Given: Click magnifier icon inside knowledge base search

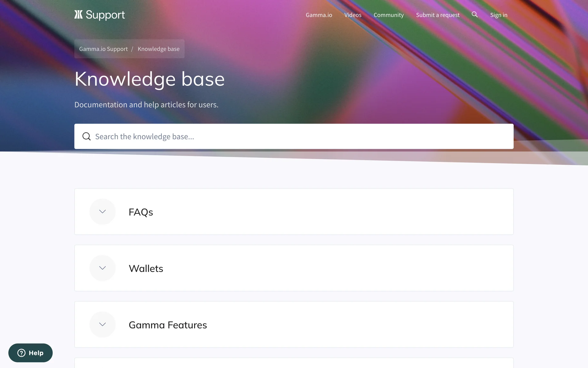Looking at the screenshot, I should click(x=87, y=136).
